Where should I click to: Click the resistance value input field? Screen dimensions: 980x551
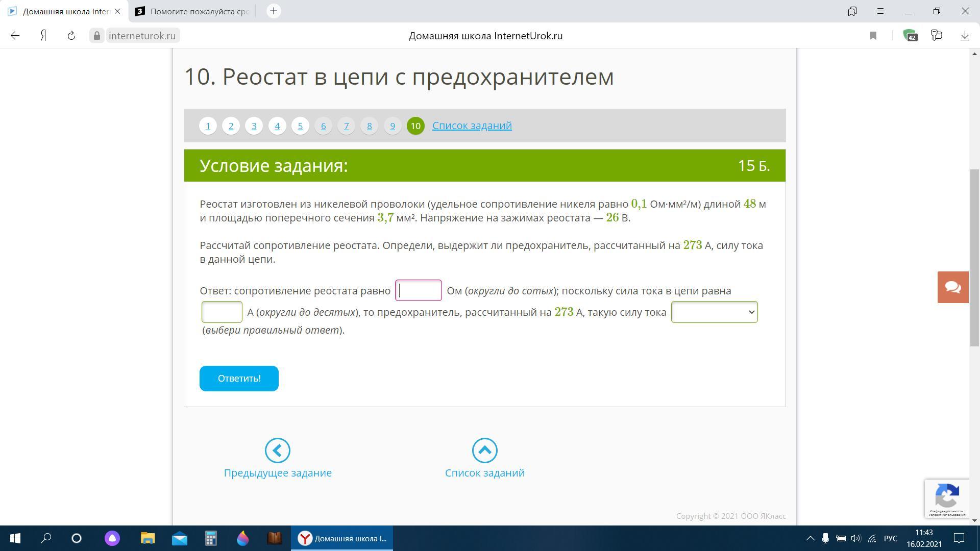(x=418, y=291)
